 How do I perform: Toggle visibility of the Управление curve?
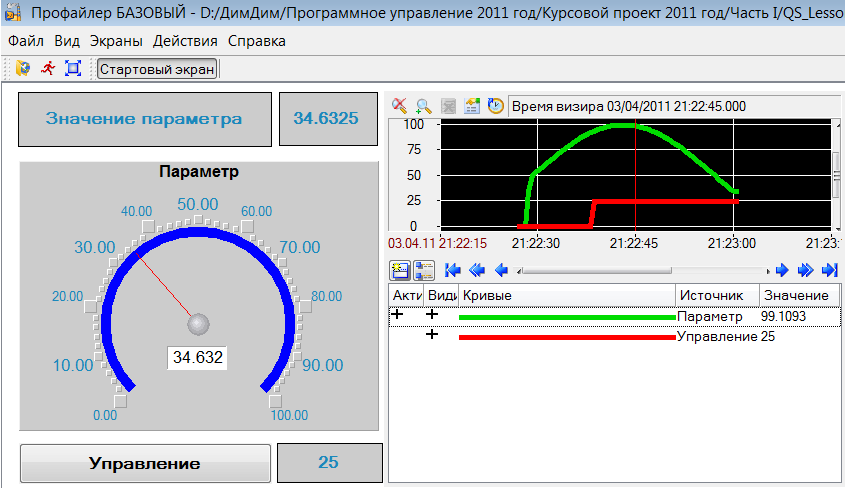[x=432, y=334]
